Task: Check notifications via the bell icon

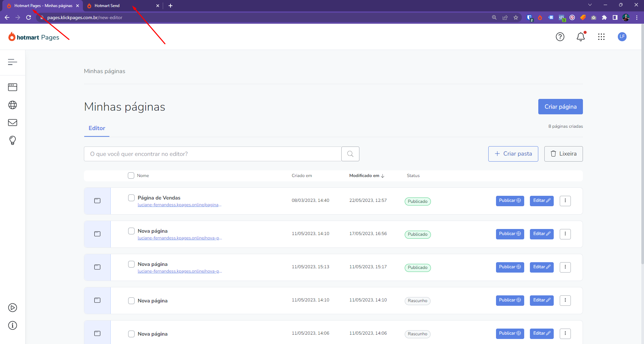Action: tap(581, 37)
